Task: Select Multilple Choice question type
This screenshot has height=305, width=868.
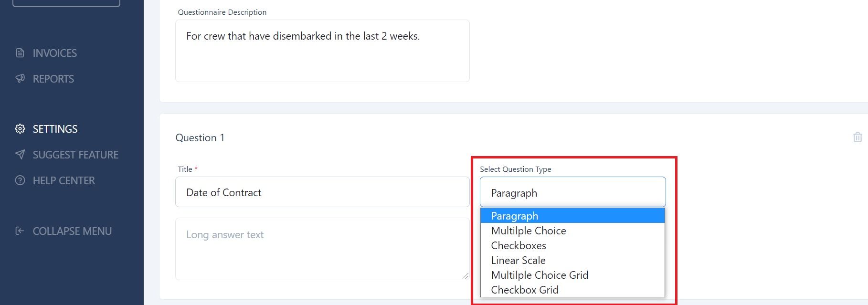Action: [x=572, y=231]
